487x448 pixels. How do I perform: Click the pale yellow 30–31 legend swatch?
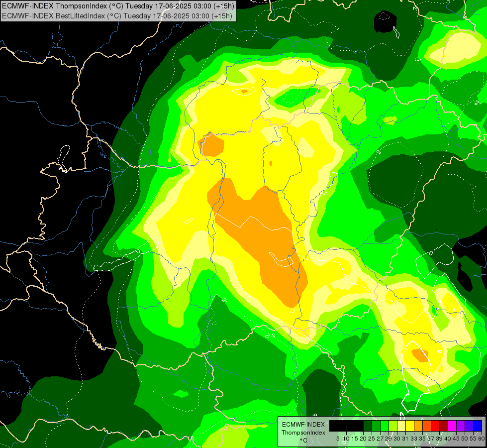[x=401, y=426]
